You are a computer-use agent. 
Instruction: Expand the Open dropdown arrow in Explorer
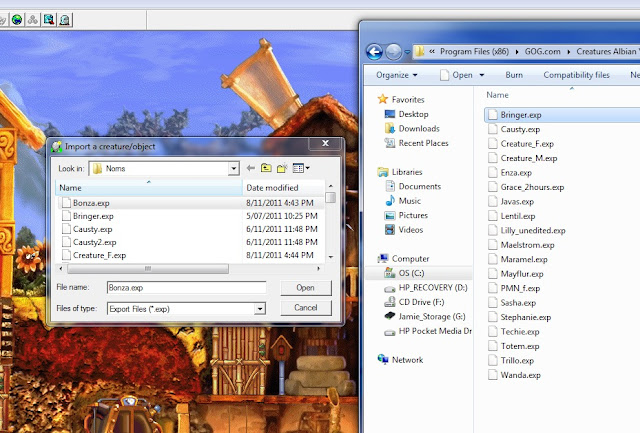[482, 75]
